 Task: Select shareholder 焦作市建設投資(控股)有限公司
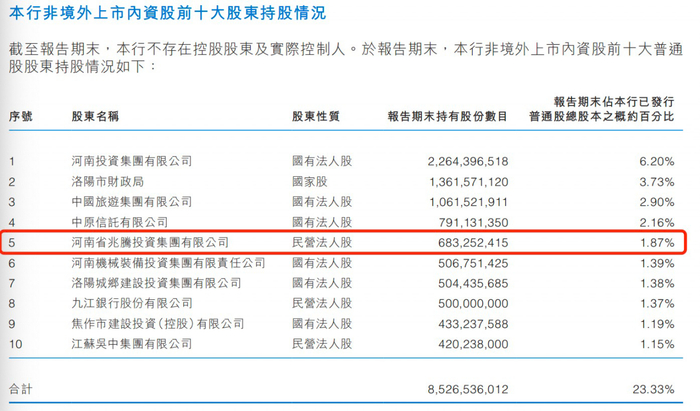(158, 324)
